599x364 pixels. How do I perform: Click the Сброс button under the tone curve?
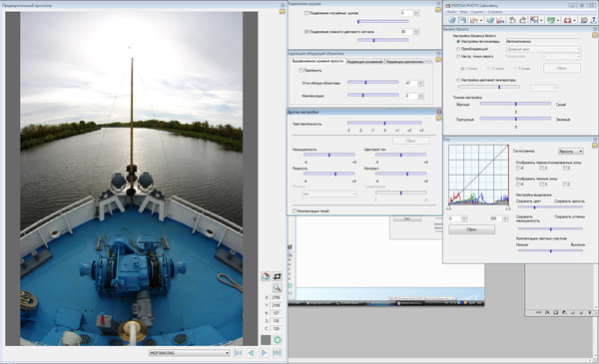[471, 229]
